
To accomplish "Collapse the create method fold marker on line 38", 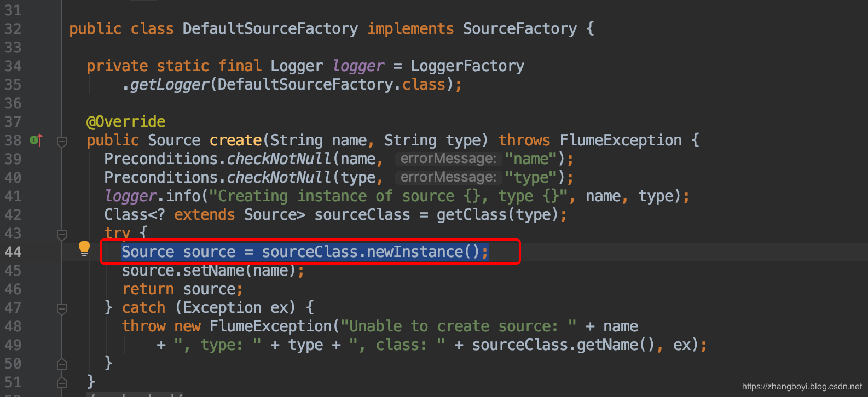I will pyautogui.click(x=62, y=141).
